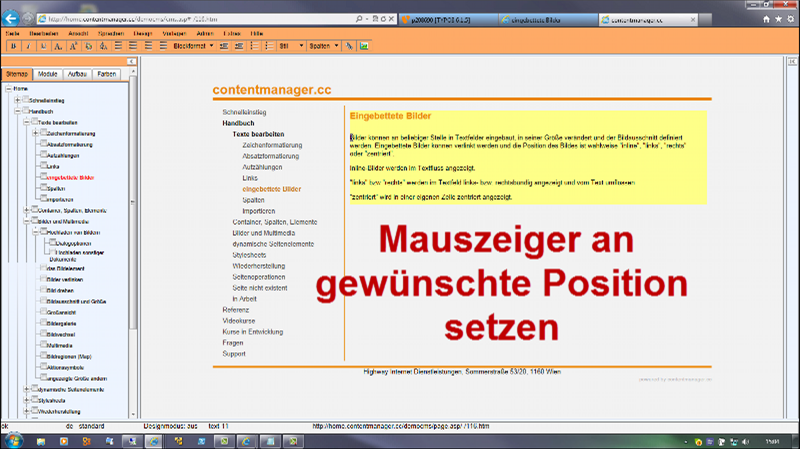This screenshot has width=800, height=449.
Task: Switch to the Sitemap tab
Action: (x=17, y=74)
